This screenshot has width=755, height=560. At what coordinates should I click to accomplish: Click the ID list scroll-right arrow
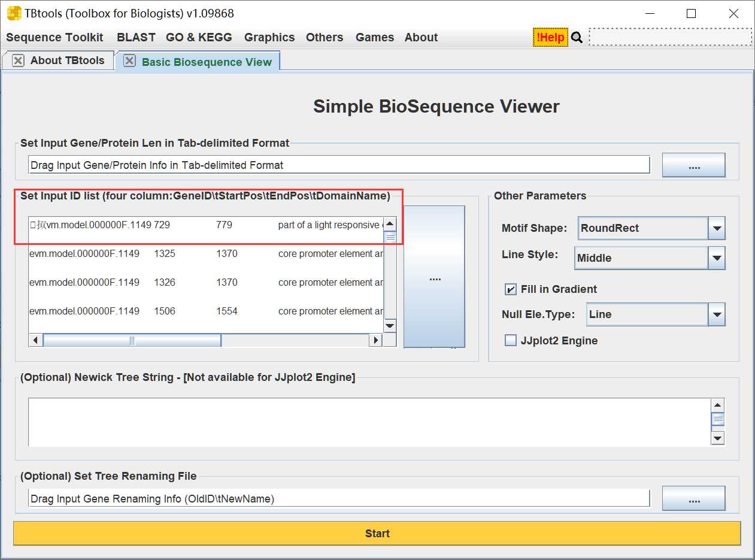[x=375, y=340]
